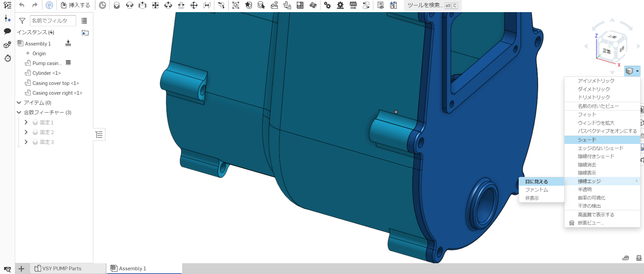Toggle 干渉の検出 option
The height and width of the screenshot is (274, 644).
(589, 206)
